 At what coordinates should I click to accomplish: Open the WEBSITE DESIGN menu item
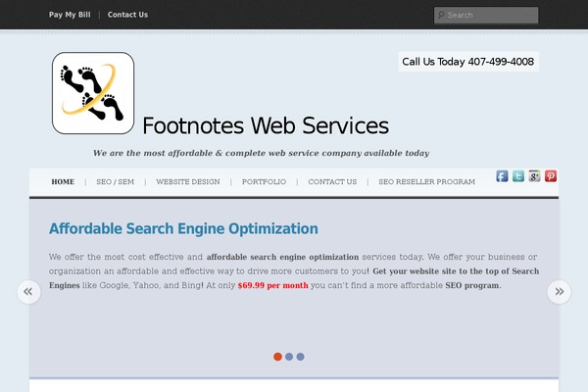[188, 182]
